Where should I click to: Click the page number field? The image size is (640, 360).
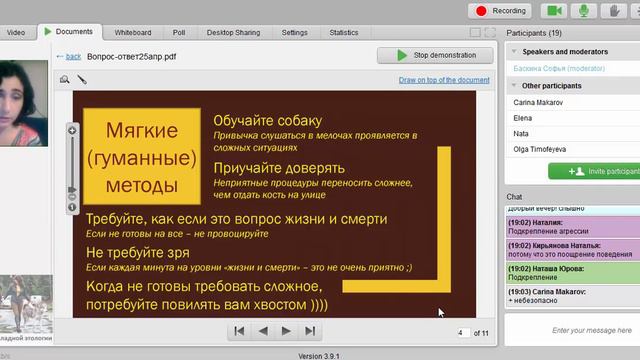click(x=463, y=333)
